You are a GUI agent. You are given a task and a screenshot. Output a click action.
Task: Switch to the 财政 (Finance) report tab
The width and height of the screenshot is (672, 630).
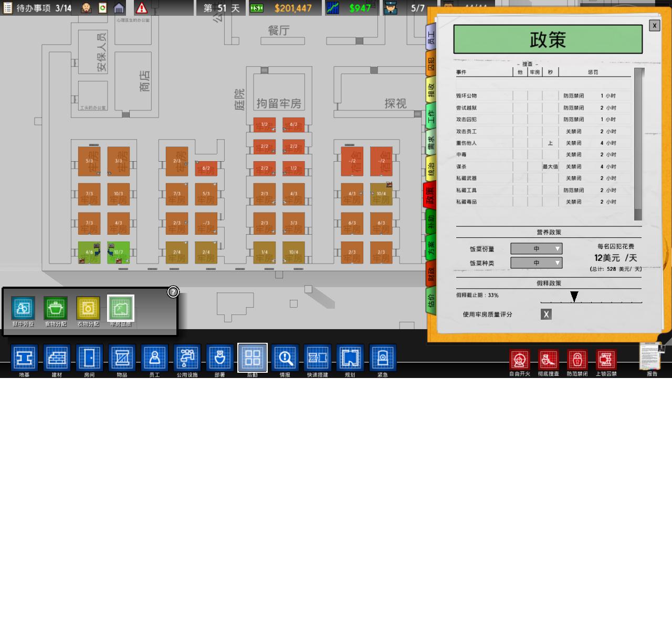tap(431, 274)
